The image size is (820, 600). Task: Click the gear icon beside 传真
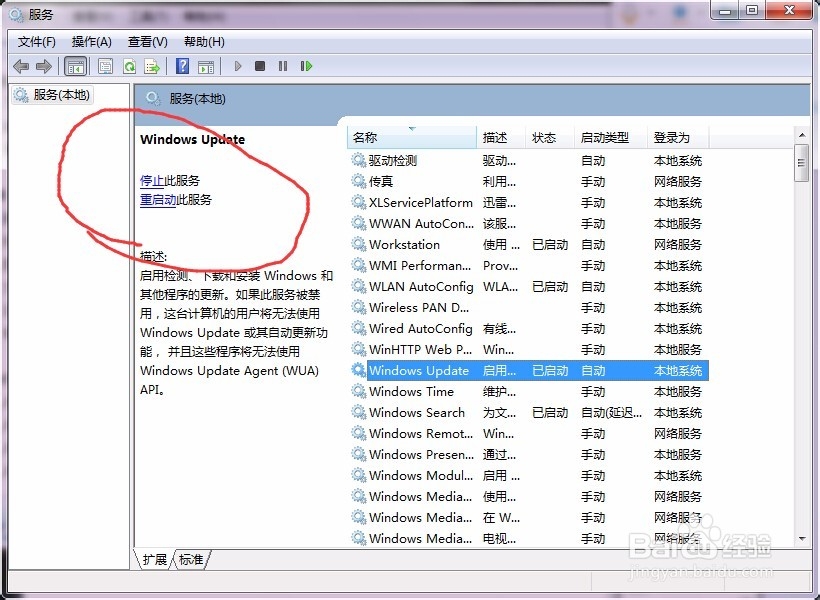pyautogui.click(x=358, y=181)
